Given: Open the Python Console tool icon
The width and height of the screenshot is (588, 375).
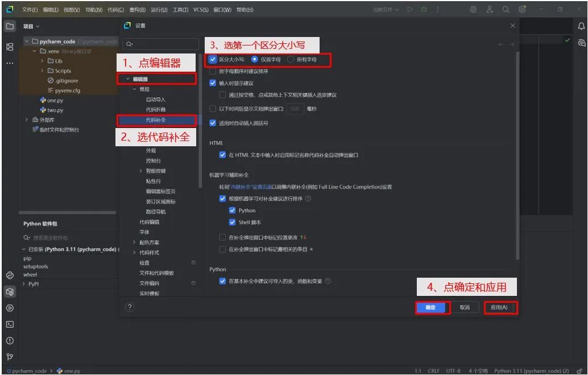Looking at the screenshot, I should click(10, 275).
